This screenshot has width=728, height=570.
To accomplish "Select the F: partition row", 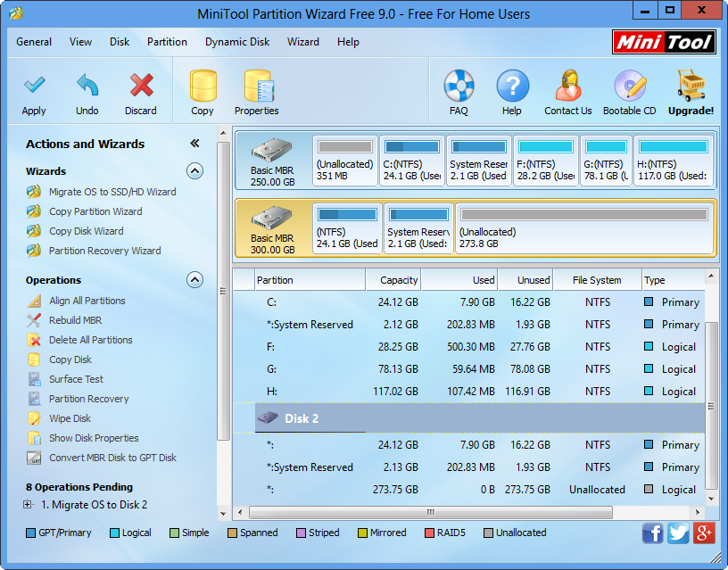I will (469, 347).
